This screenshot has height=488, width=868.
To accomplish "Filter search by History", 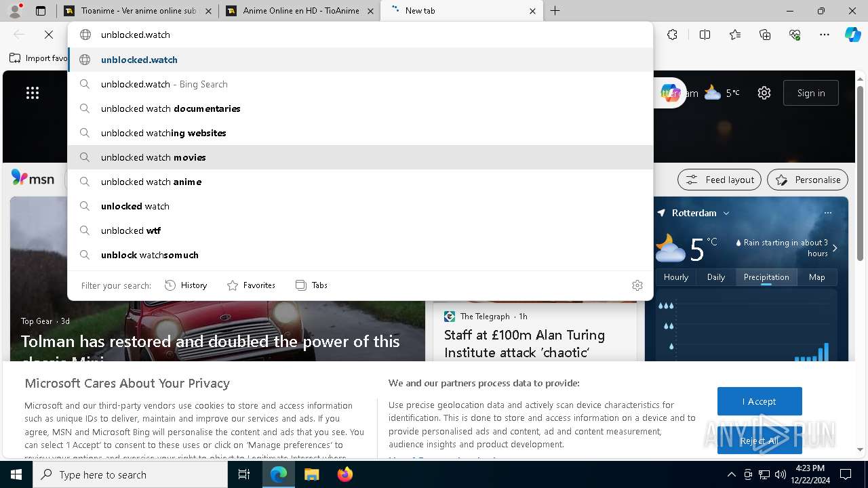I will point(186,285).
